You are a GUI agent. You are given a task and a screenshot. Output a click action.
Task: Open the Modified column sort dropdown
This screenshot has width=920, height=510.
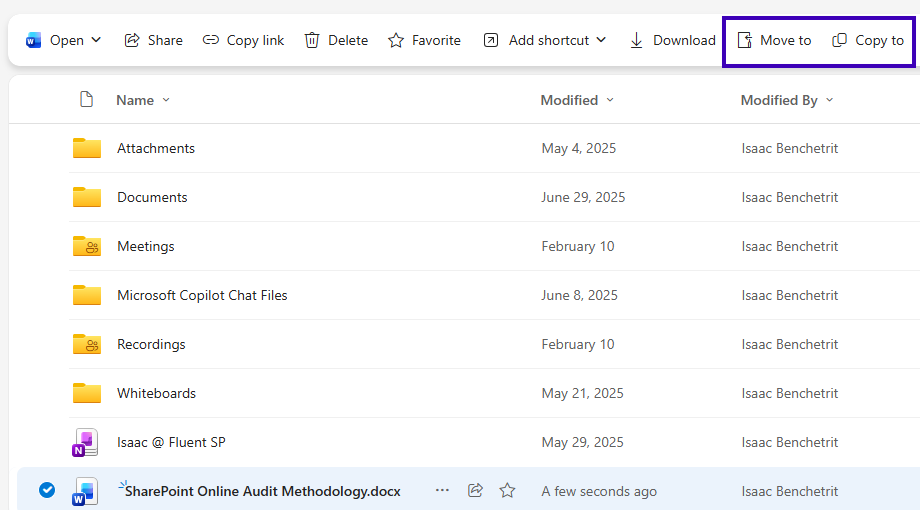pyautogui.click(x=610, y=100)
